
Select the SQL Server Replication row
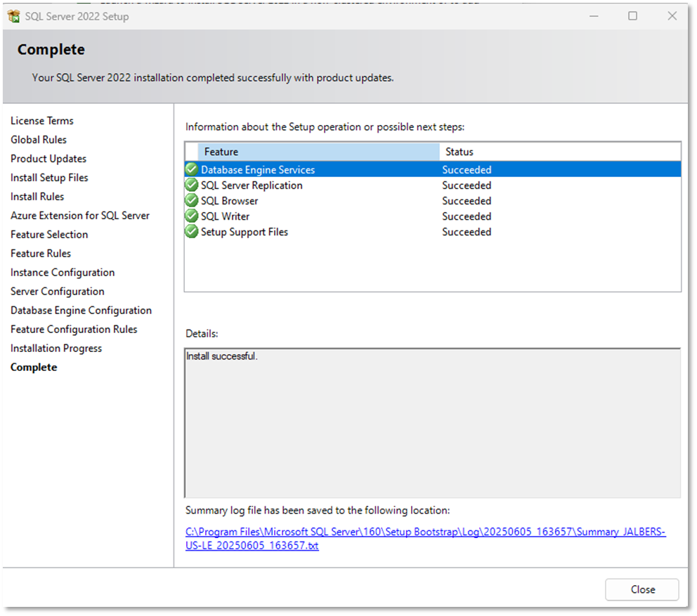[x=433, y=185]
